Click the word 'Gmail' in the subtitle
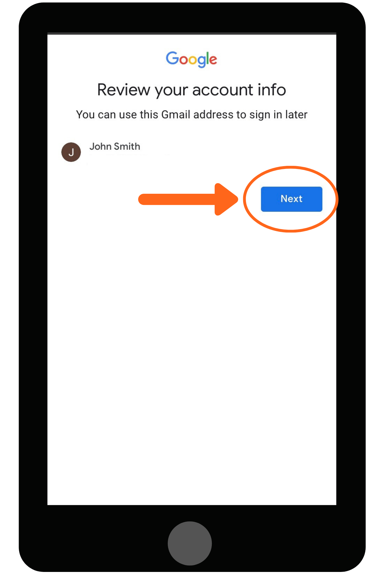Image resolution: width=392 pixels, height=580 pixels. pos(176,115)
